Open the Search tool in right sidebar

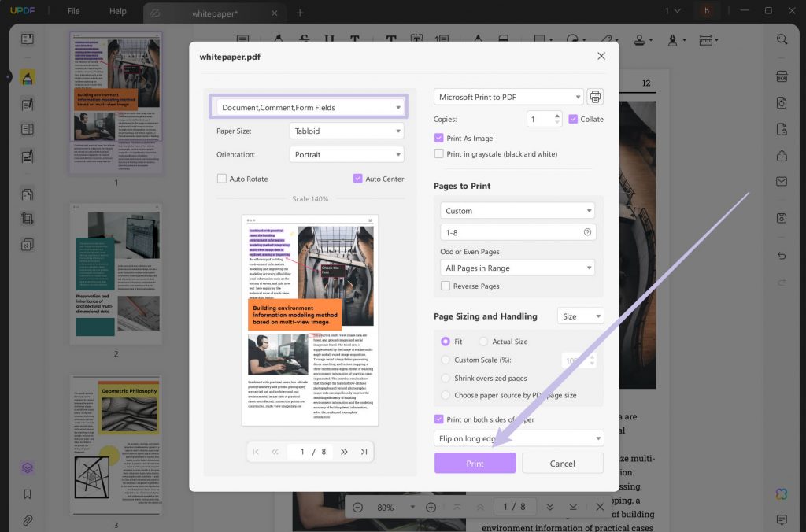[x=782, y=39]
